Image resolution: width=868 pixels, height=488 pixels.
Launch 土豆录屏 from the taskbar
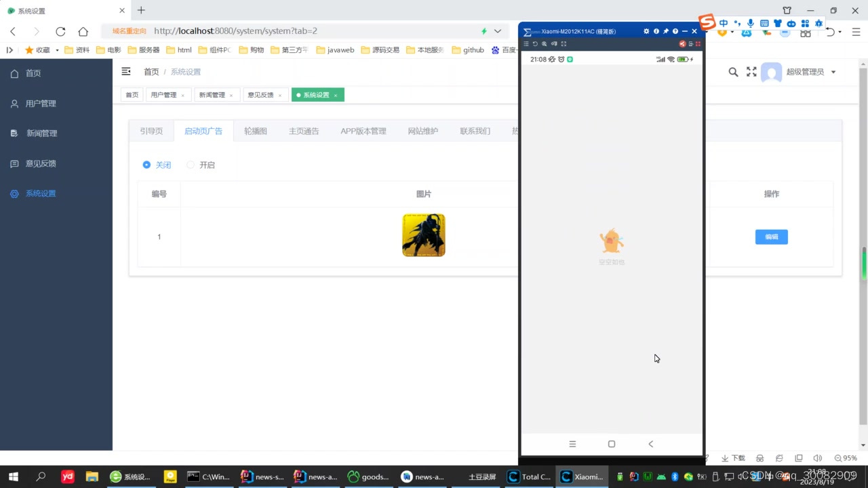click(x=481, y=476)
